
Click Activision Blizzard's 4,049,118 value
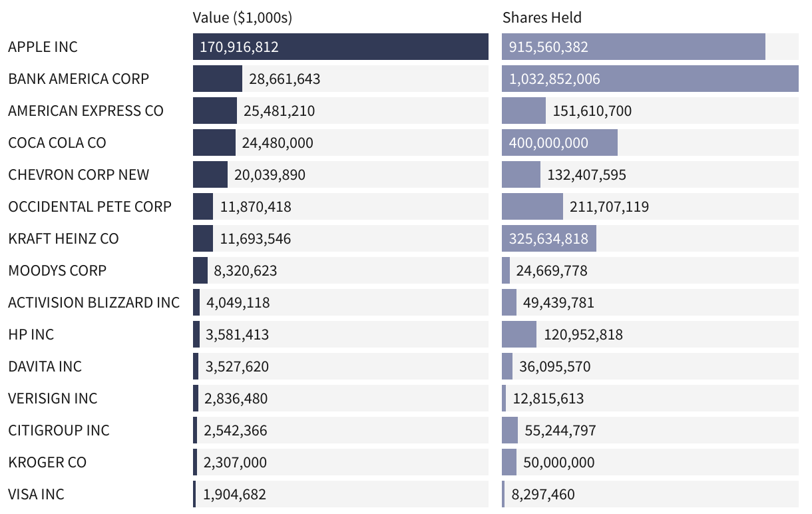tap(238, 302)
